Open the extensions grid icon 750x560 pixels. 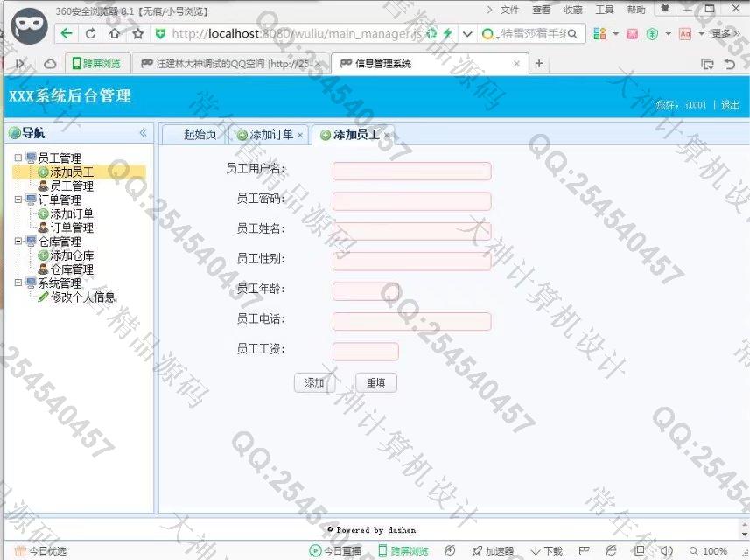(x=599, y=33)
